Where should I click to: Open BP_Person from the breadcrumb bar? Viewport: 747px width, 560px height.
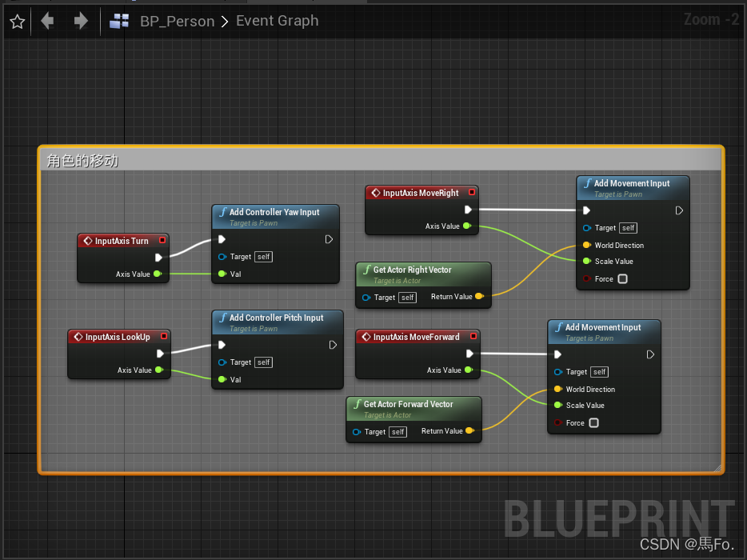pos(177,21)
